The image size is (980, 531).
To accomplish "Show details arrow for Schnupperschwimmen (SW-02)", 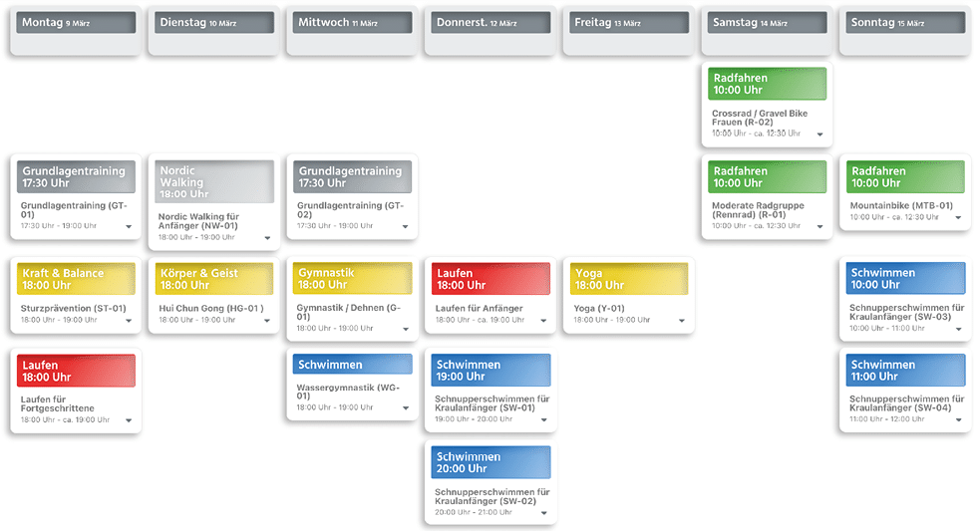I will click(x=543, y=514).
